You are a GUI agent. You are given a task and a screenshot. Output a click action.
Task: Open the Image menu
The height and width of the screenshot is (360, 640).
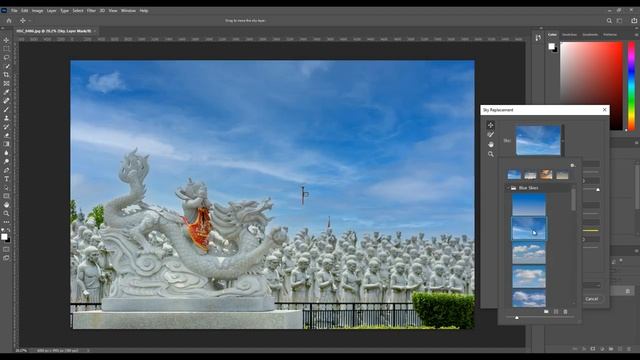(x=37, y=11)
